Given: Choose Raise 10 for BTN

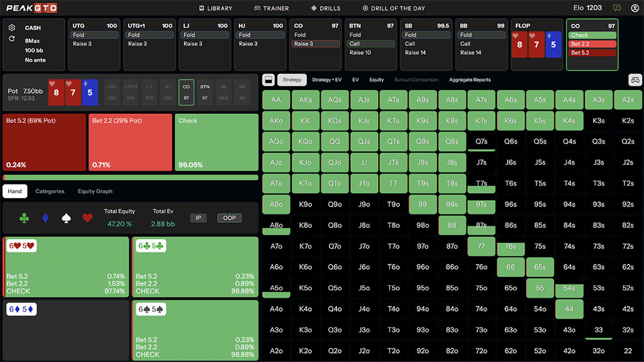Looking at the screenshot, I should [x=360, y=53].
